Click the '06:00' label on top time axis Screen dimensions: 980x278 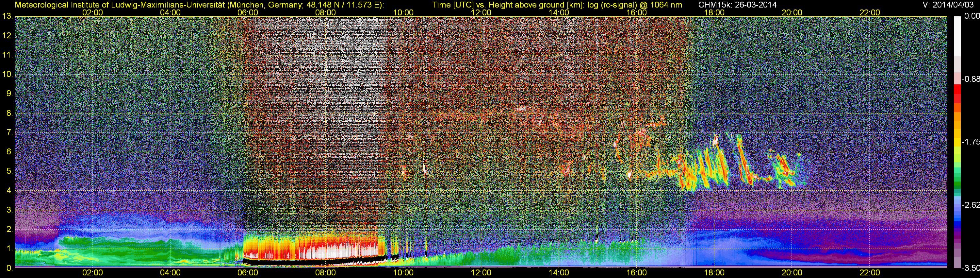(x=248, y=12)
